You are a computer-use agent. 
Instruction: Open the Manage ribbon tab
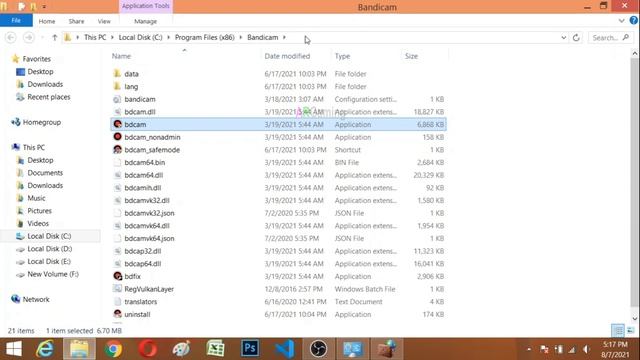click(x=145, y=21)
